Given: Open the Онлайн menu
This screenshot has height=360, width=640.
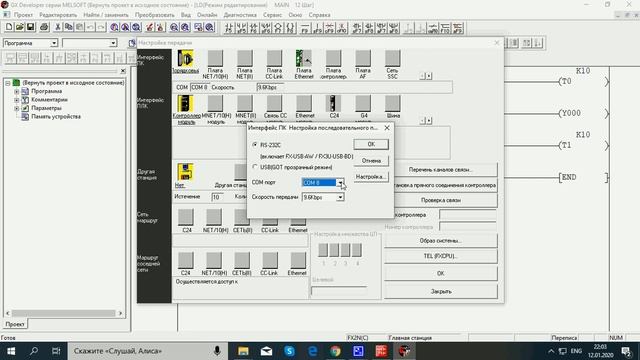Looking at the screenshot, I should [x=207, y=15].
